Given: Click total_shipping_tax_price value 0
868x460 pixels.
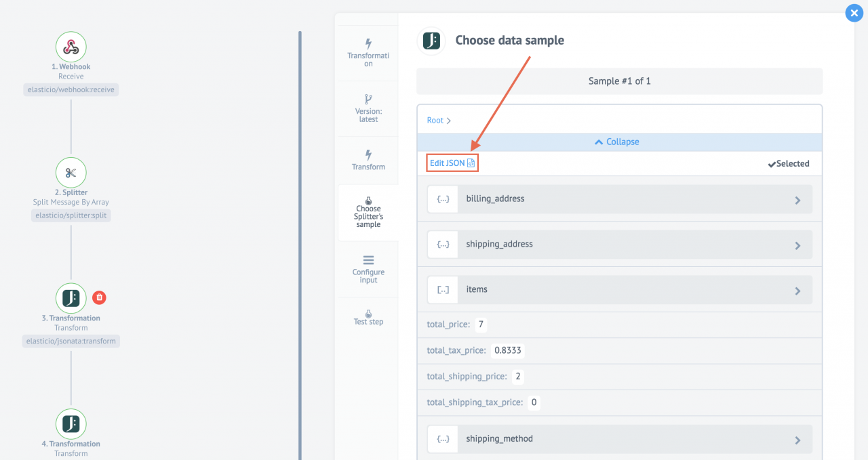Looking at the screenshot, I should point(534,402).
